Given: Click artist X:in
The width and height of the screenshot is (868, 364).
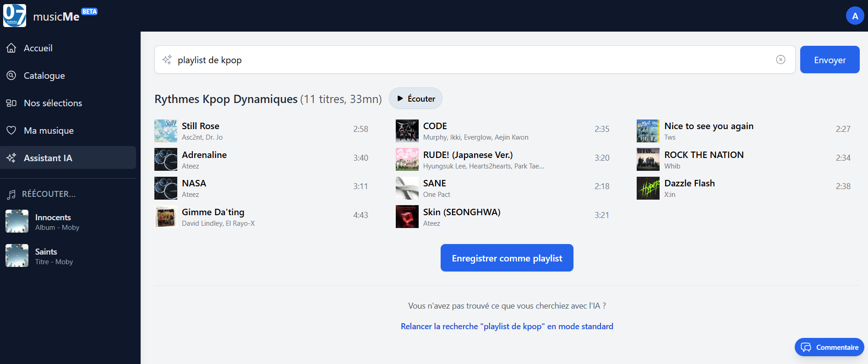Looking at the screenshot, I should (x=670, y=195).
